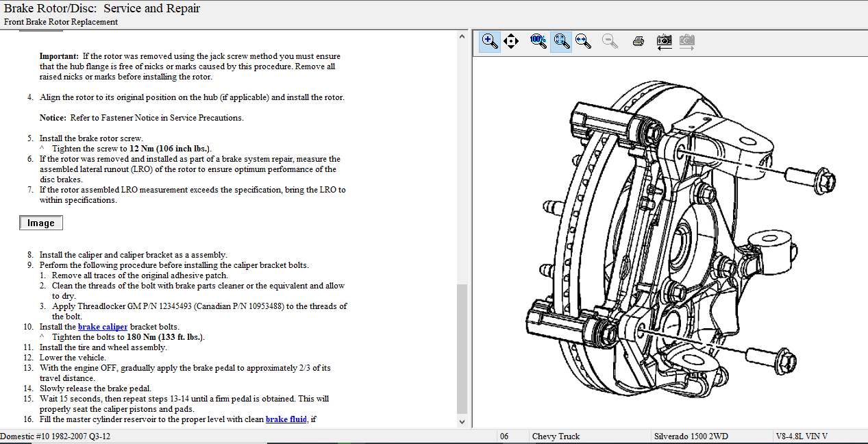
Task: Click the V8-4.8L VIN V field
Action: tap(802, 436)
